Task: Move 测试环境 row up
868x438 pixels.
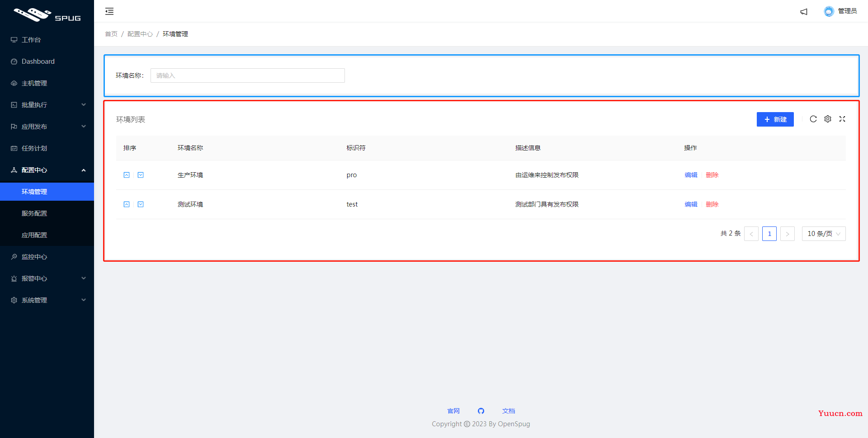Action: (127, 204)
